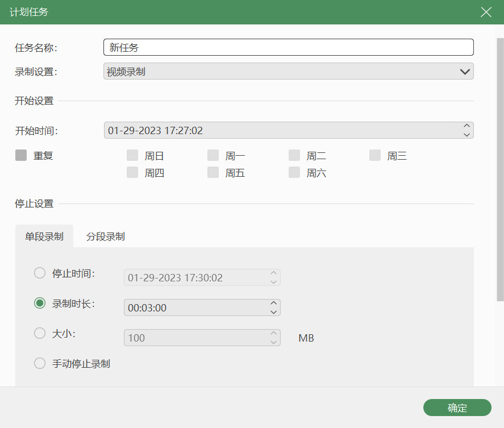Click the 任务名称 input field
Viewport: 504px width, 428px height.
pos(288,47)
